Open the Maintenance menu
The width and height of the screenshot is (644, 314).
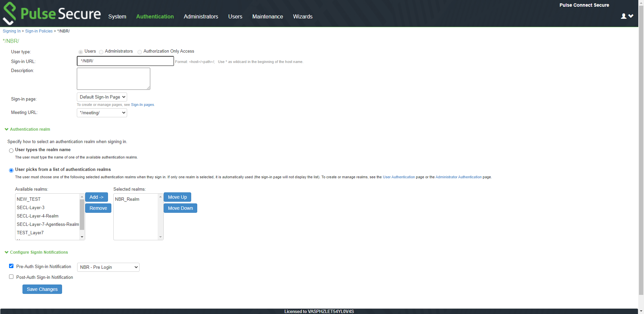267,16
